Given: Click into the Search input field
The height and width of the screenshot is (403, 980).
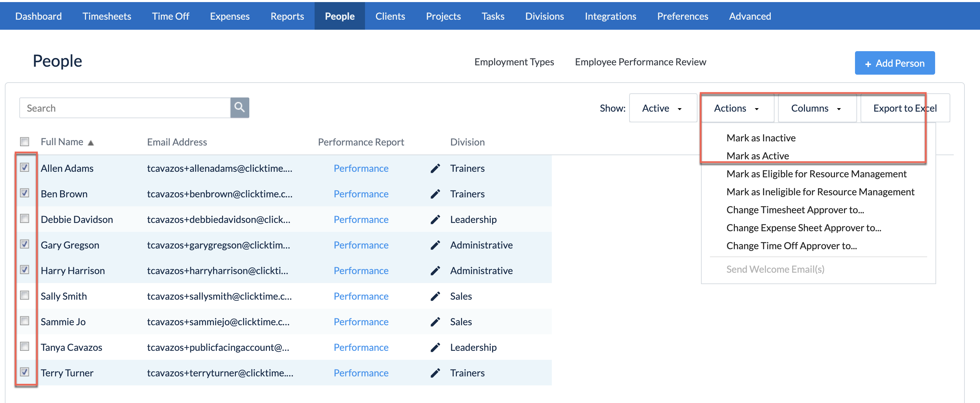Looking at the screenshot, I should pyautogui.click(x=125, y=108).
